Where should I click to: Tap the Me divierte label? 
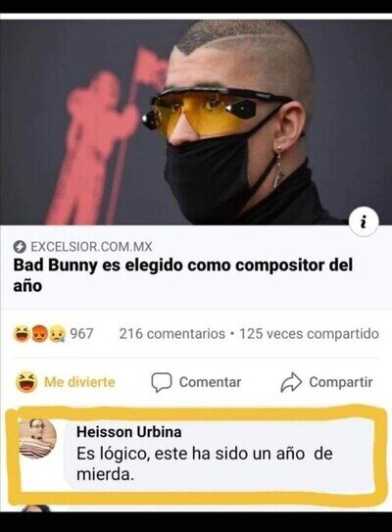pyautogui.click(x=79, y=382)
